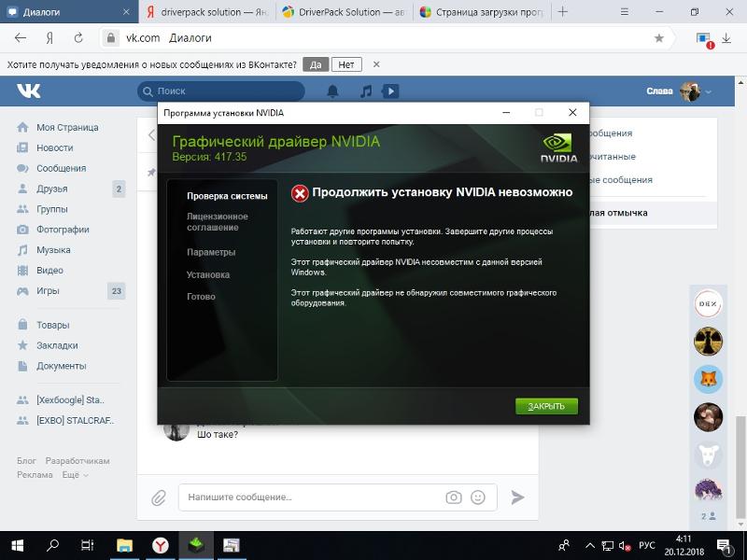Click the Yandex Я home button
Viewport: 747px width, 560px height.
(x=49, y=38)
